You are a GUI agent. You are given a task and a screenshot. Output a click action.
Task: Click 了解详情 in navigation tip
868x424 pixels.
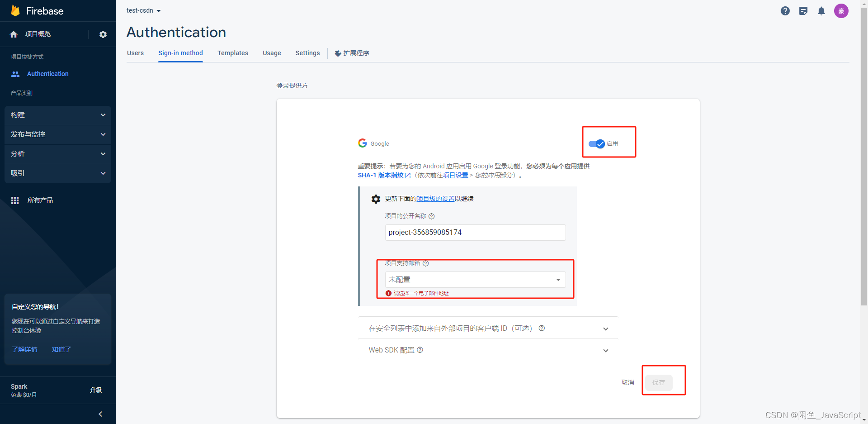click(x=24, y=349)
